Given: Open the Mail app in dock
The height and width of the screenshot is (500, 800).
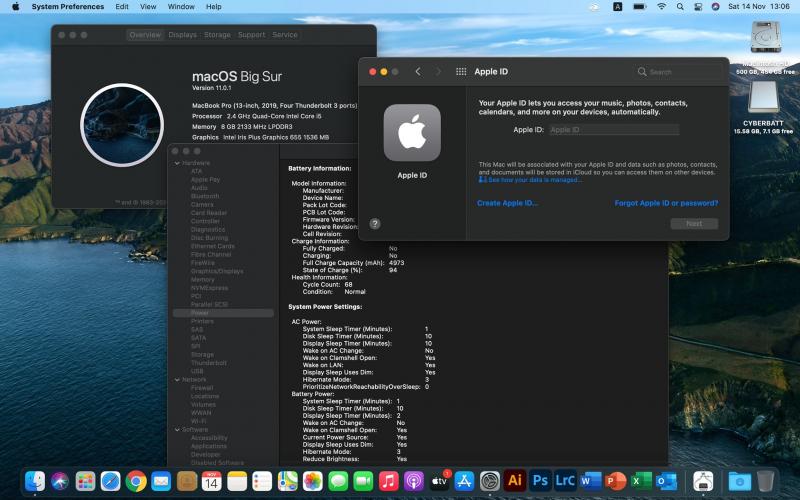Looking at the screenshot, I should click(x=161, y=481).
